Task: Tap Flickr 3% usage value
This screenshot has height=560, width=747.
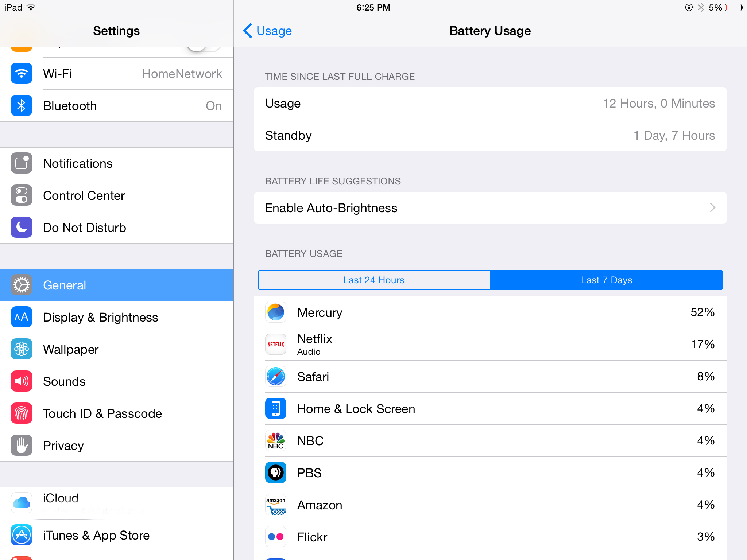Action: tap(706, 537)
